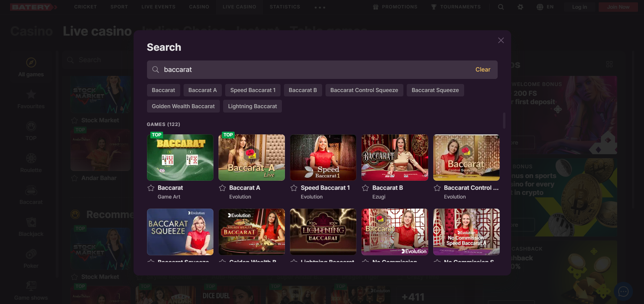644x304 pixels.
Task: Open the Baccarat Squeeze game thumbnail
Action: [180, 232]
